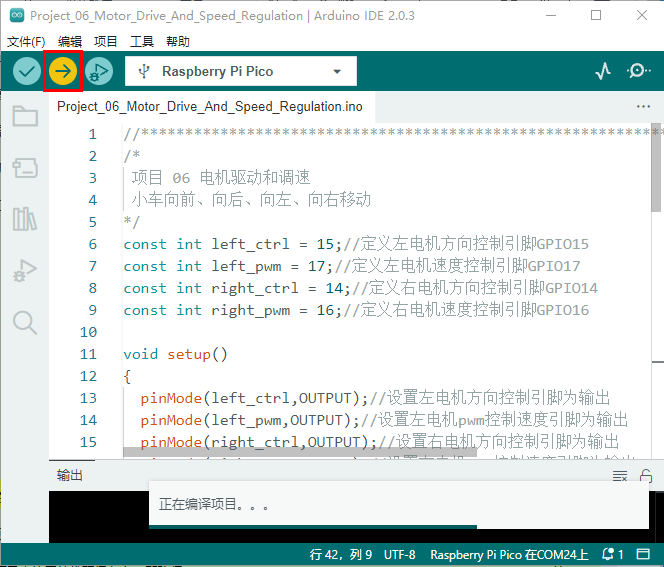This screenshot has width=664, height=567.
Task: Open the Serial Monitor
Action: [638, 71]
